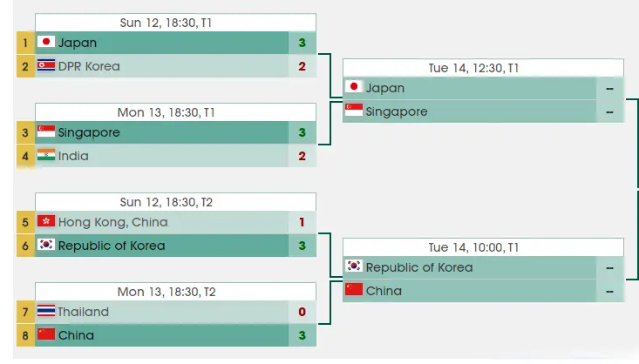Click the Thailand flag icon
This screenshot has width=639, height=364.
click(x=46, y=312)
